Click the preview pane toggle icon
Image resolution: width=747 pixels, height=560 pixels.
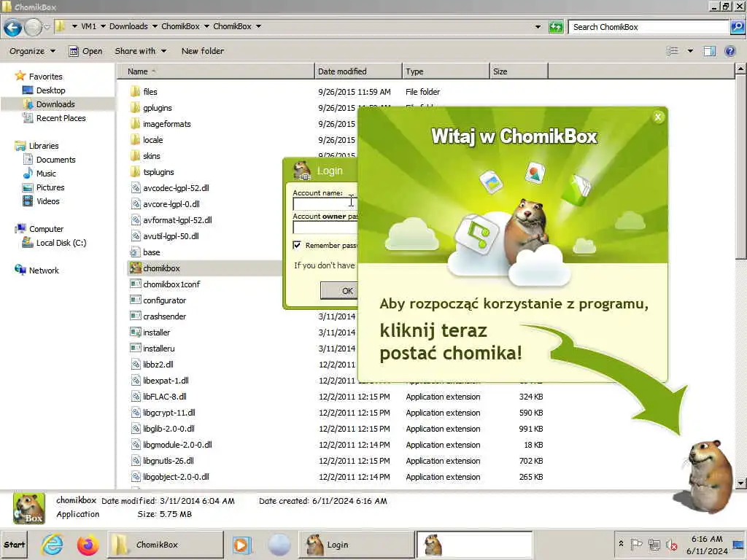point(709,51)
